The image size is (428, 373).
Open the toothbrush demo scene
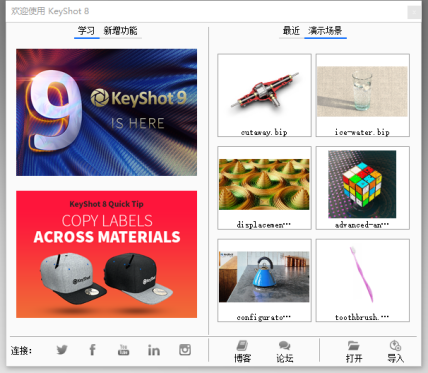(x=363, y=280)
